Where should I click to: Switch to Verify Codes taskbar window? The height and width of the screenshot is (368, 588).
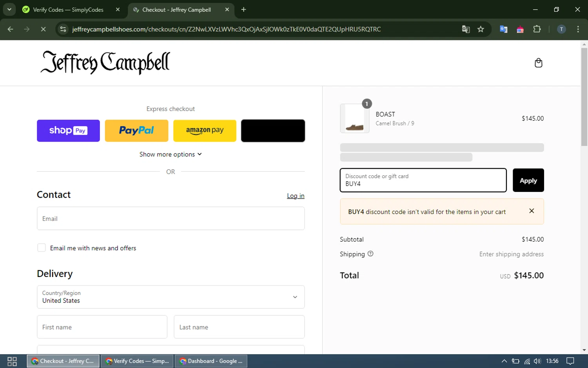click(137, 361)
